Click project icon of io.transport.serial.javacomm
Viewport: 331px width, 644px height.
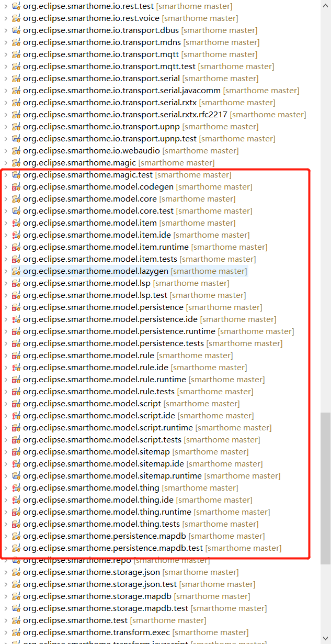tap(16, 91)
